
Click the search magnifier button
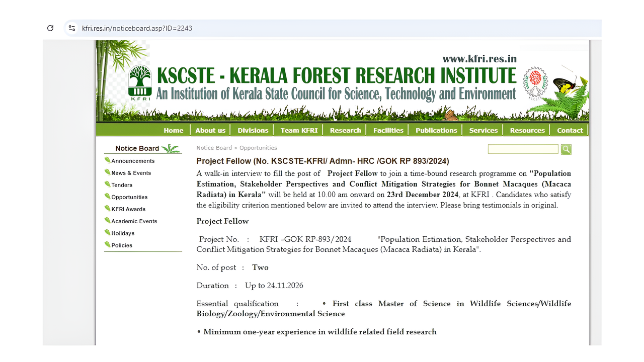(566, 149)
